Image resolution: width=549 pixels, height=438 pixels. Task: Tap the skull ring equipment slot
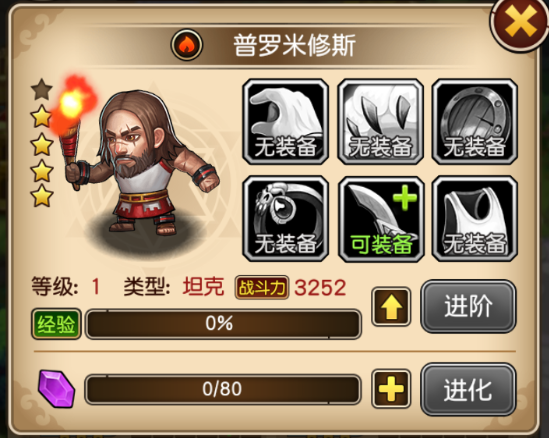[286, 219]
